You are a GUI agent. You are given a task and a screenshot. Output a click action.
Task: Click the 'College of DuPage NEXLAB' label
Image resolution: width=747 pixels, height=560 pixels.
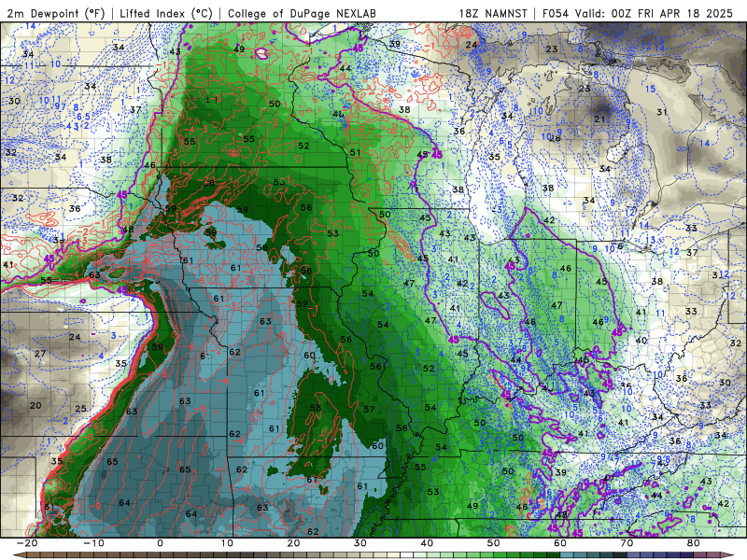click(x=302, y=13)
